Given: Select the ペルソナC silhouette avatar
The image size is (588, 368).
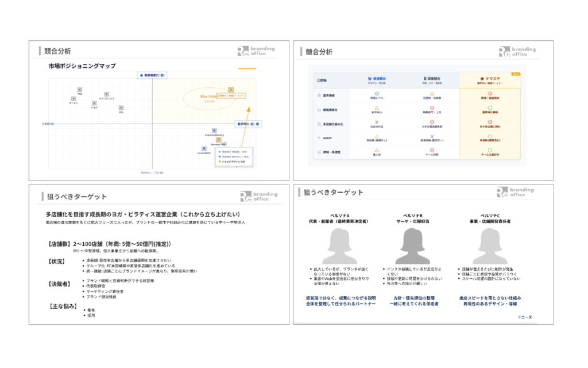Looking at the screenshot, I should pyautogui.click(x=490, y=246).
